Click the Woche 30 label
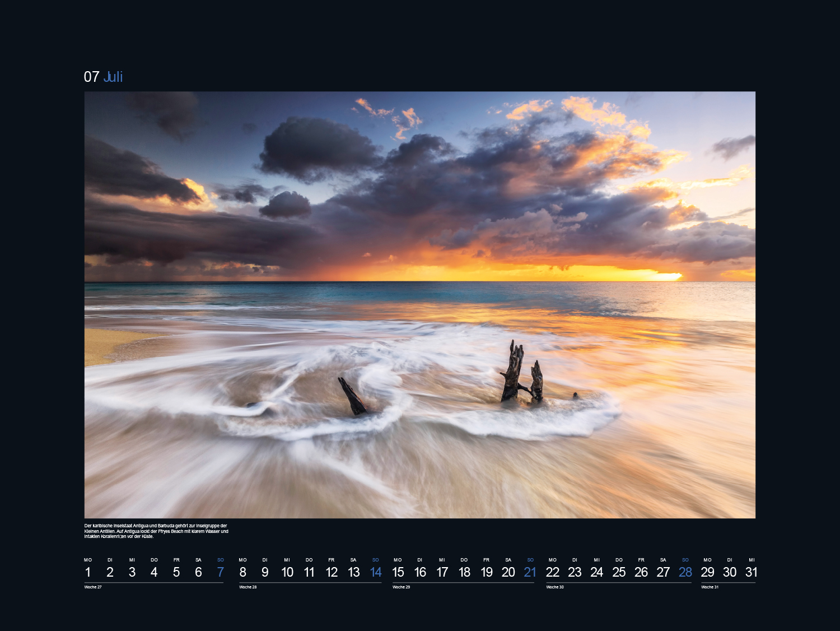 click(x=555, y=587)
